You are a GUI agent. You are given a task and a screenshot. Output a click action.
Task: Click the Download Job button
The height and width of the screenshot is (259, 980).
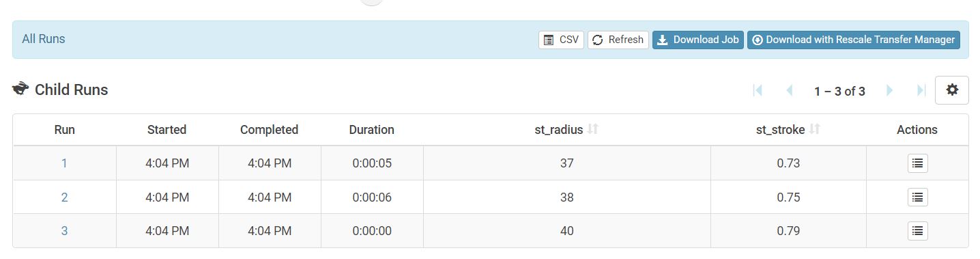click(x=697, y=40)
